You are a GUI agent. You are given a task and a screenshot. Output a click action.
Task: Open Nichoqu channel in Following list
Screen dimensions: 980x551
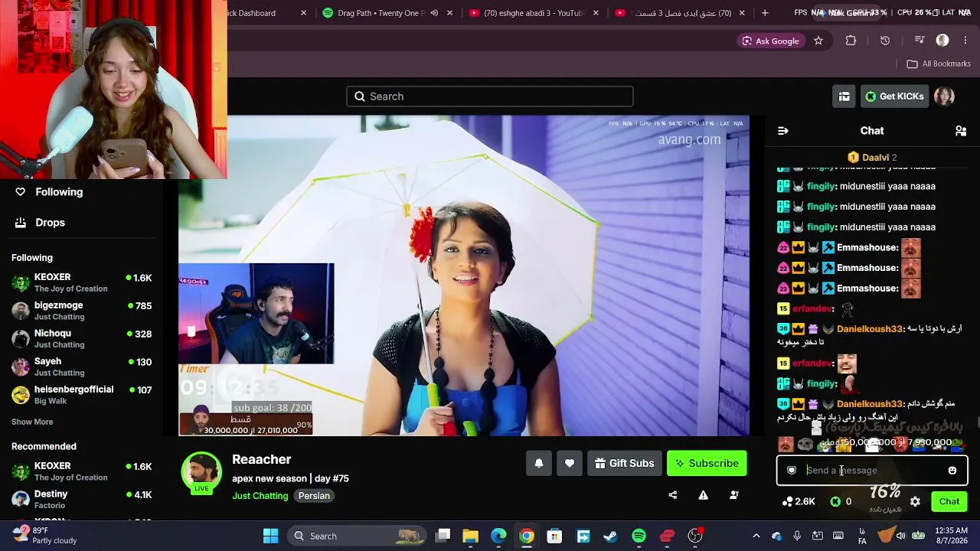82,339
